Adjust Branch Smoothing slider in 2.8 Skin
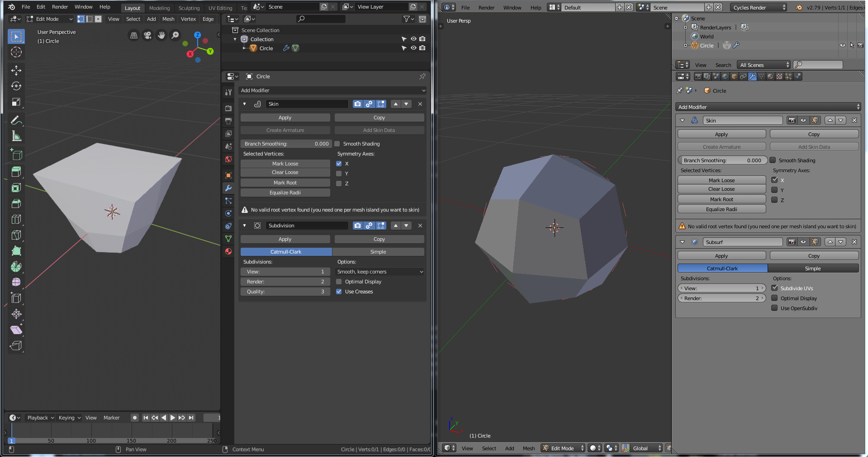The height and width of the screenshot is (457, 868). coord(285,144)
